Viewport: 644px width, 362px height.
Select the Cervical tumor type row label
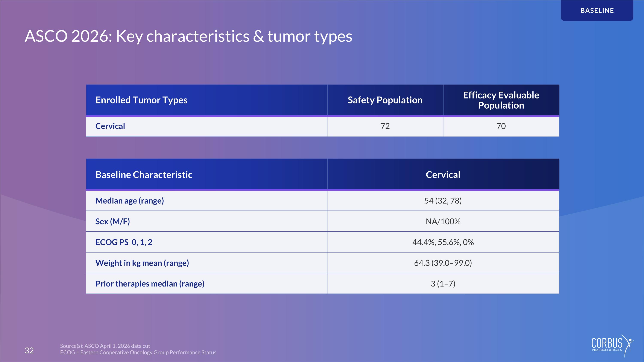110,126
